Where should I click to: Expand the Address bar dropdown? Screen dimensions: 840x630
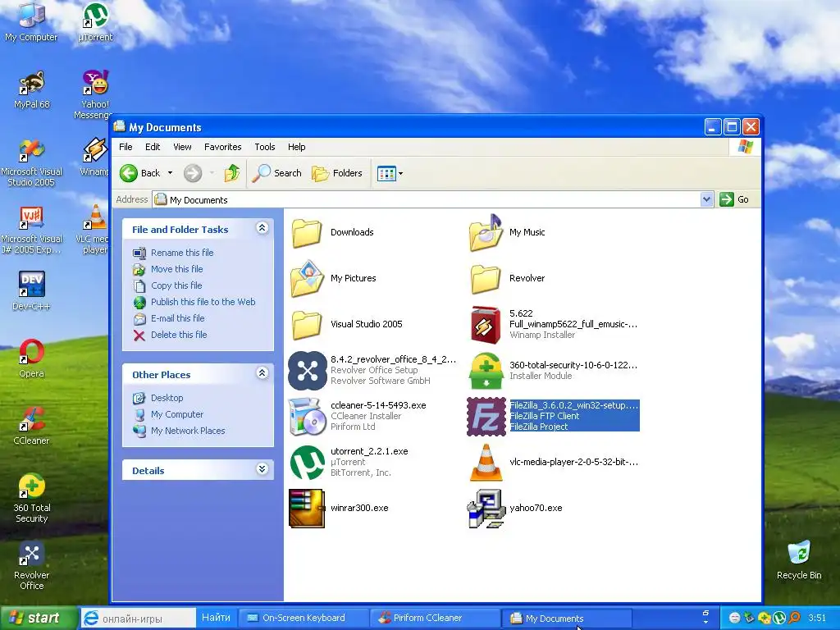click(x=706, y=199)
